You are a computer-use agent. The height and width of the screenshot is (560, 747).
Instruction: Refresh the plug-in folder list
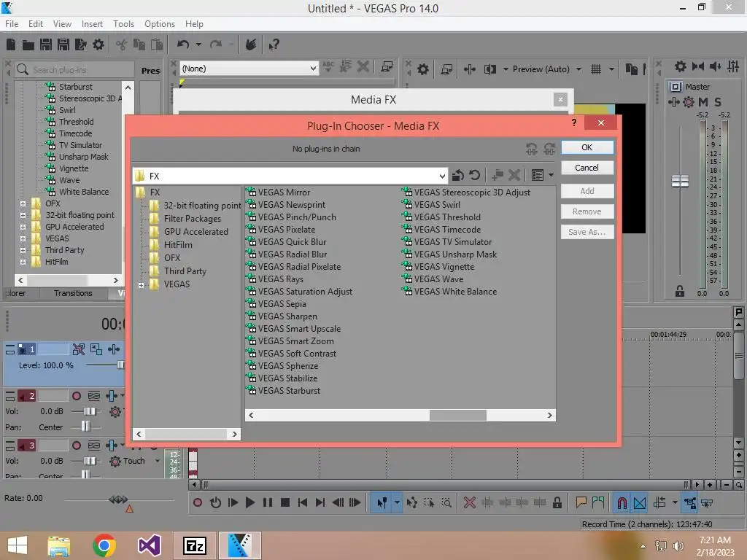point(474,175)
